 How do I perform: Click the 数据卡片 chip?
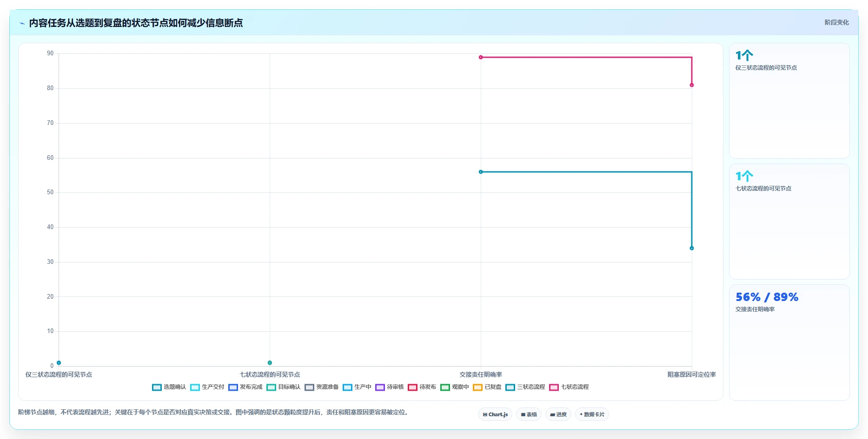592,414
